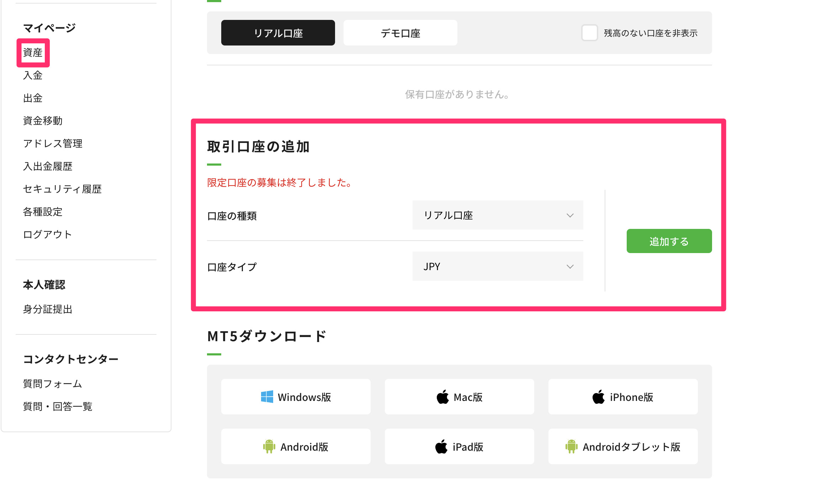
Task: Download the Android版 of MT5
Action: pos(296,446)
